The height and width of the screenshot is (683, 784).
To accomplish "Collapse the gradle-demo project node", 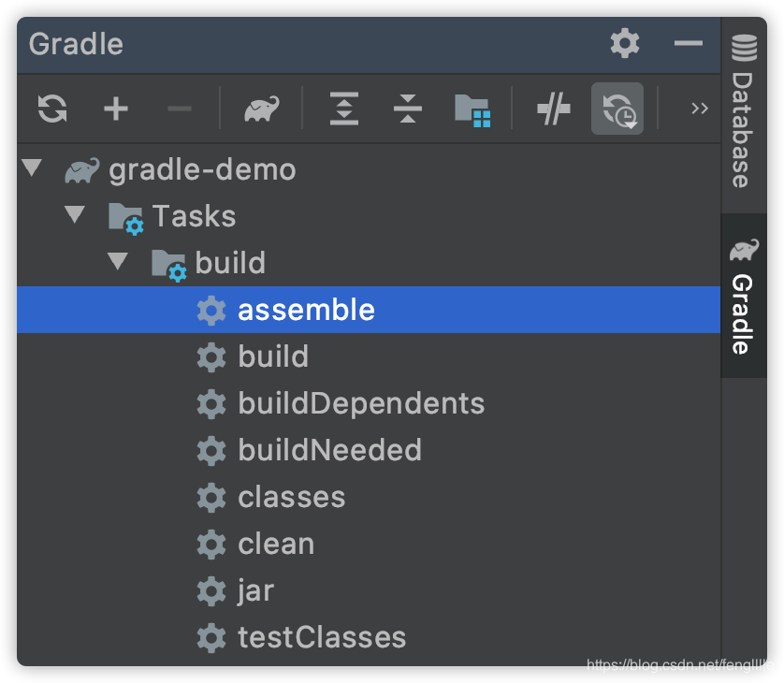I will (x=33, y=168).
